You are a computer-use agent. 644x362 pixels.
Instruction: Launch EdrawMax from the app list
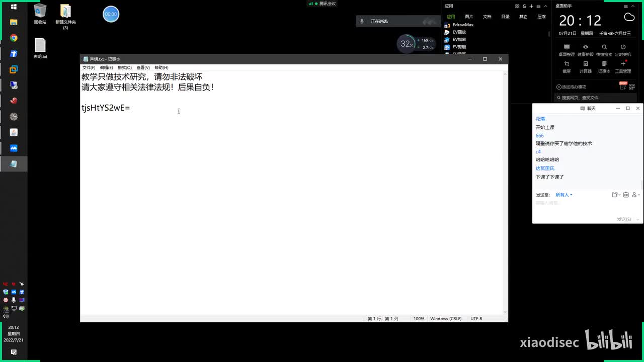(459, 25)
